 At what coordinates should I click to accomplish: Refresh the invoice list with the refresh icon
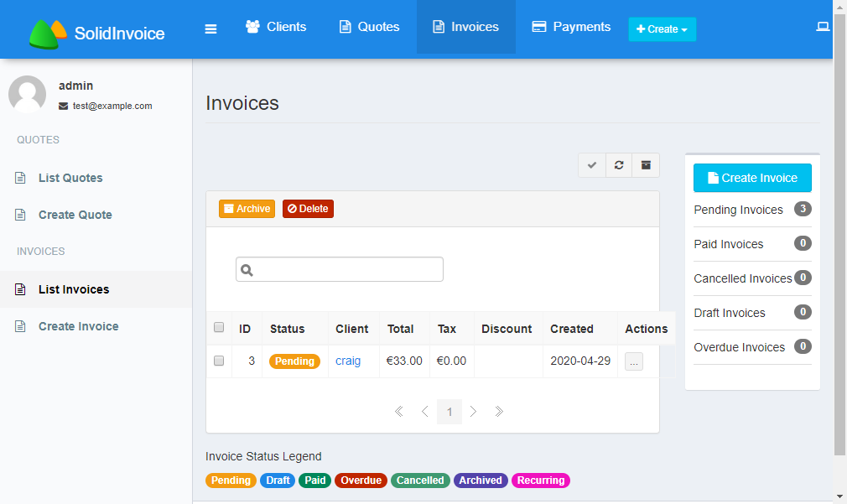pyautogui.click(x=618, y=164)
